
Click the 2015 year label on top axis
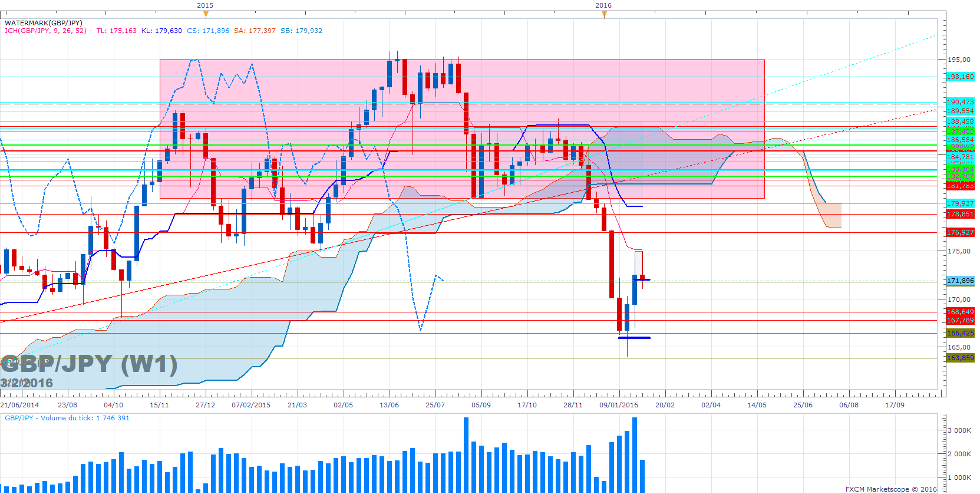point(205,5)
